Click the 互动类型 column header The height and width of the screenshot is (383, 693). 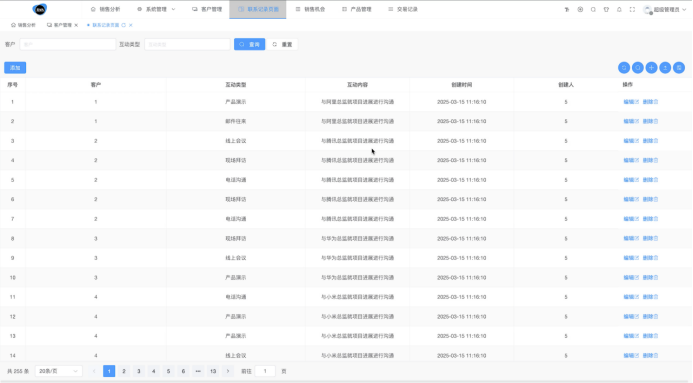[x=236, y=84]
